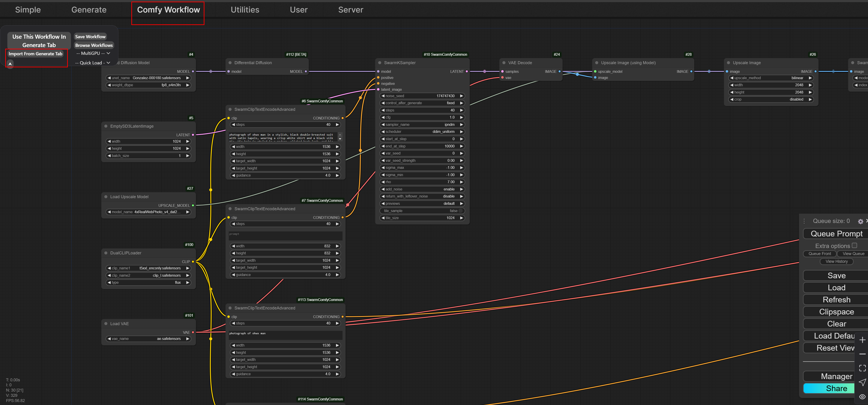This screenshot has height=405, width=868.
Task: Click the zoom out minus icon
Action: tap(862, 354)
